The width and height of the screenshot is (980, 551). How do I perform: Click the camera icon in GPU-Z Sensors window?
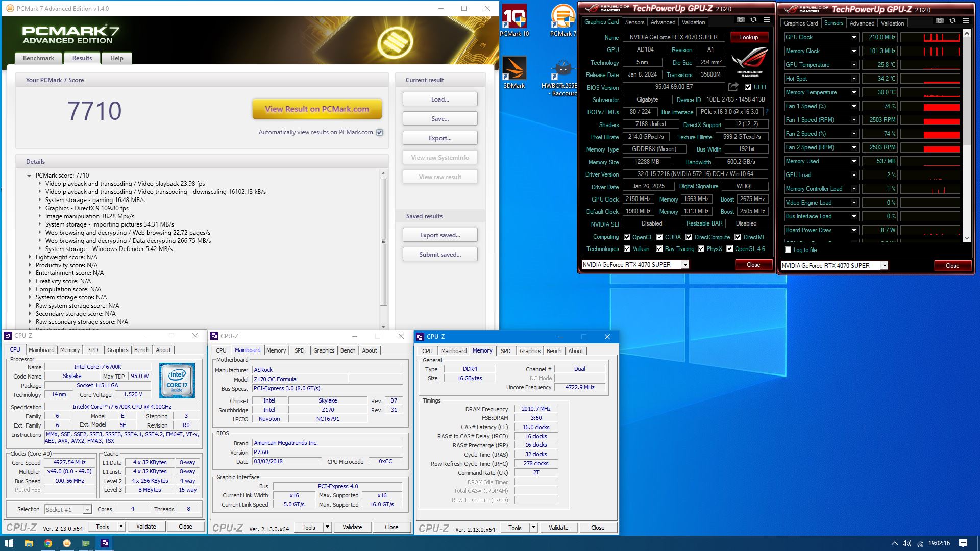(939, 21)
